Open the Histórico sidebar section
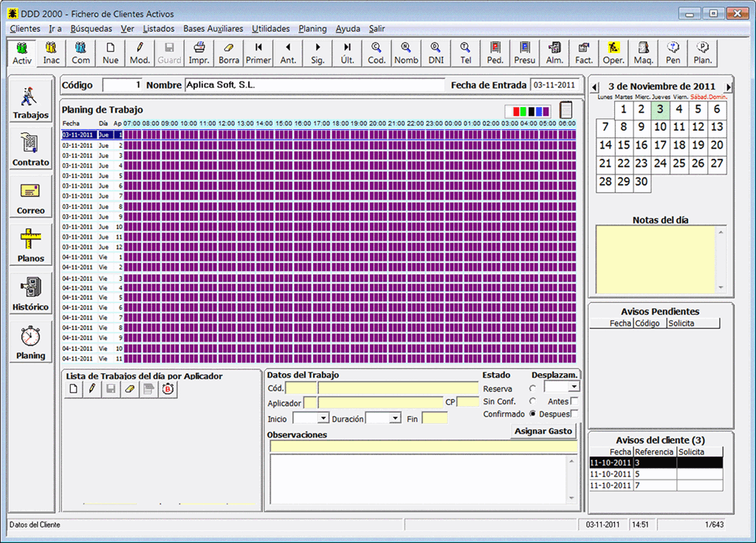This screenshot has width=756, height=543. [30, 294]
